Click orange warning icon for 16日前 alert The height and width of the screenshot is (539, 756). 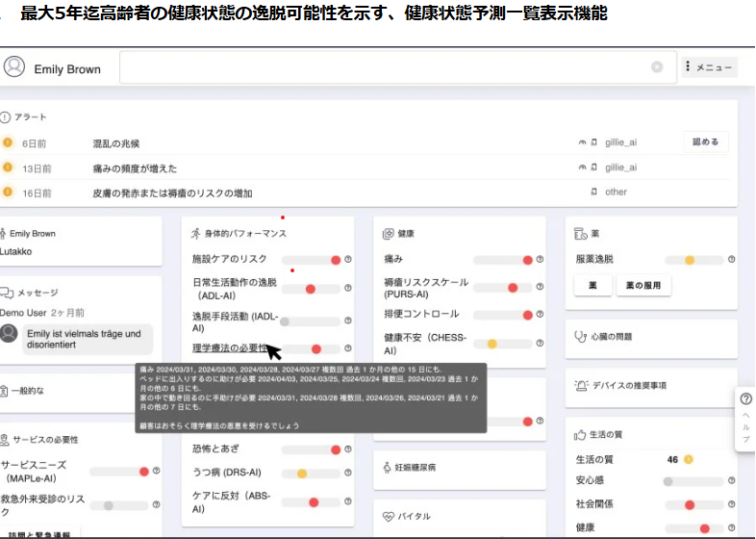coord(8,192)
